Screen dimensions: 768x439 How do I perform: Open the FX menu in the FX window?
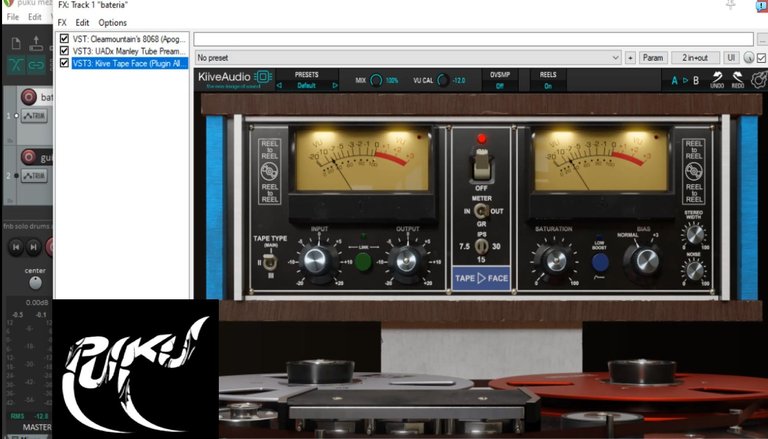click(x=62, y=23)
